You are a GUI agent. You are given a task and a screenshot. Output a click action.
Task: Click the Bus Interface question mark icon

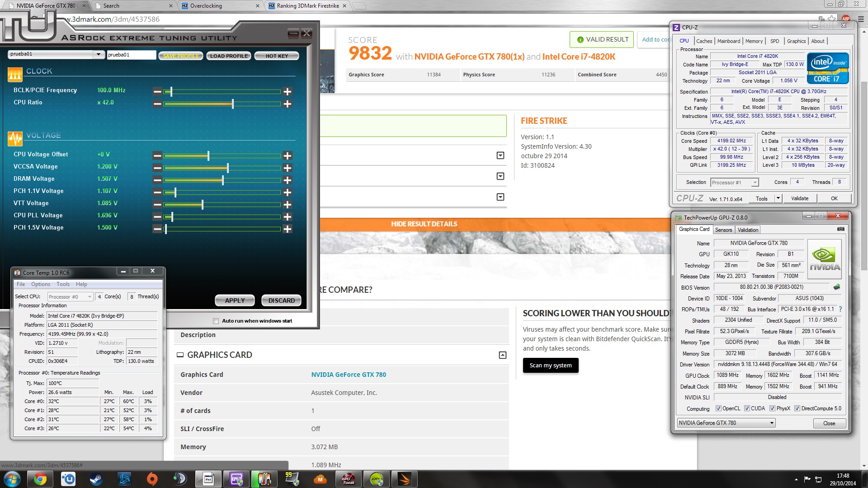[x=840, y=310]
